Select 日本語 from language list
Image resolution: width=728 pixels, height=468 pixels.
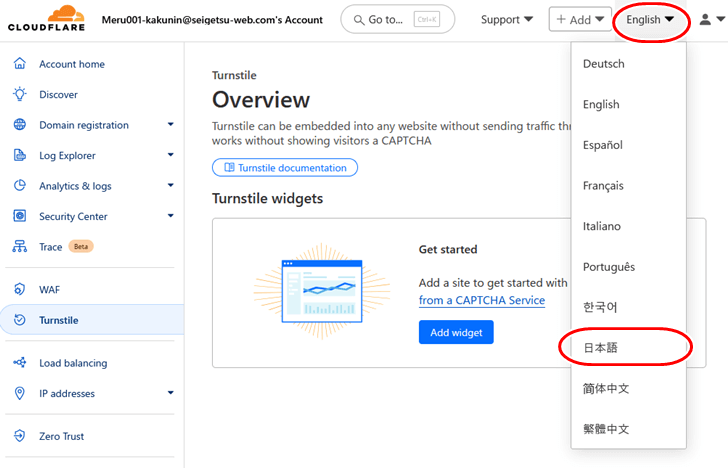(628, 347)
